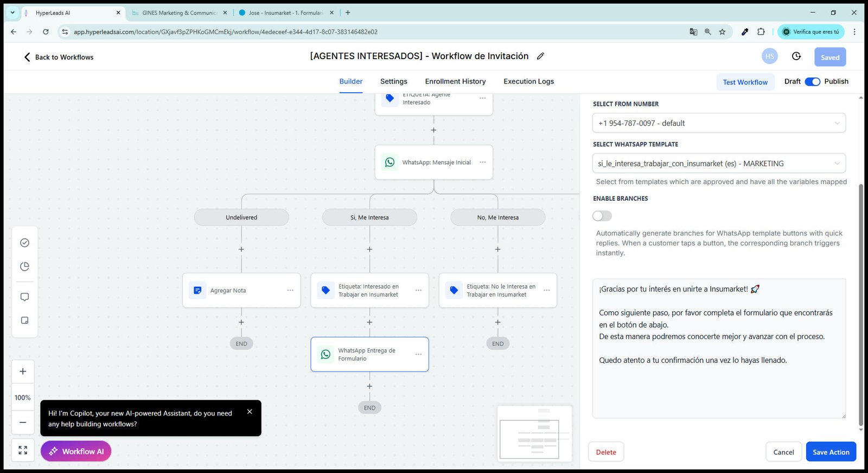Open the checkmark icon in left sidebar

(x=24, y=243)
